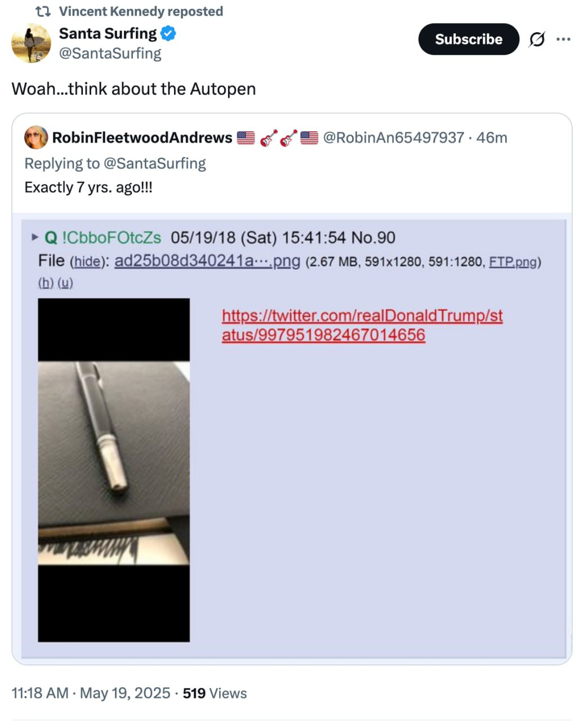Viewport: 588px width, 721px height.
Task: Open RobinFleetwoodAndrews display name
Action: click(x=142, y=137)
